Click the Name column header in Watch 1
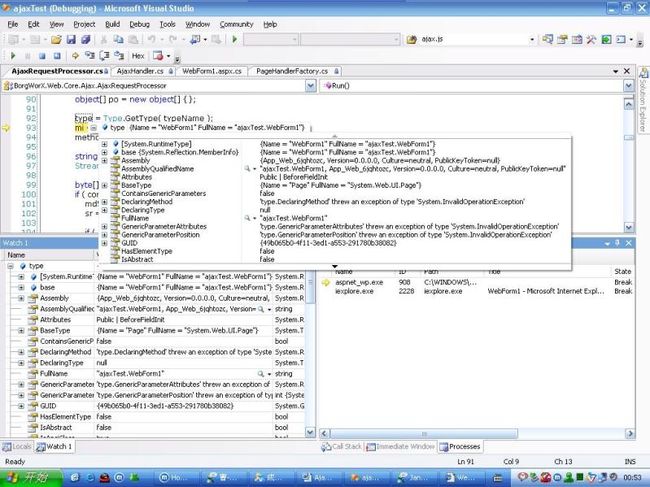Image resolution: width=650 pixels, height=487 pixels. (x=49, y=255)
